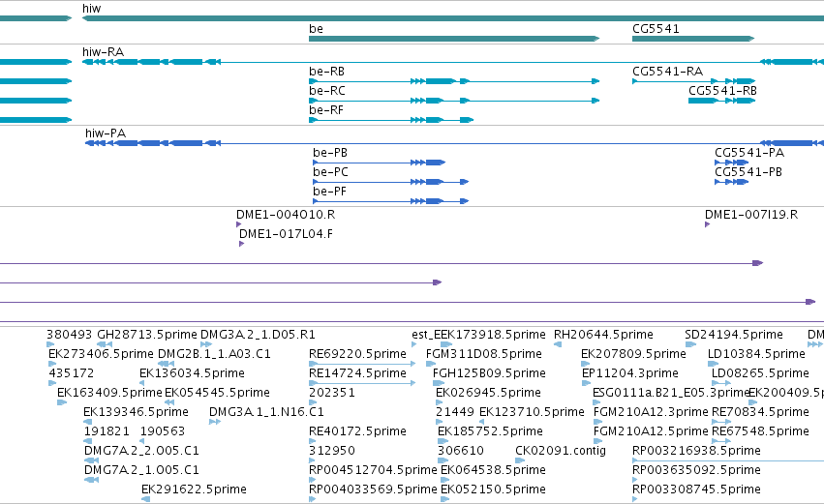824x504 pixels.
Task: Click the CG5541-PA feature
Action: (x=731, y=163)
